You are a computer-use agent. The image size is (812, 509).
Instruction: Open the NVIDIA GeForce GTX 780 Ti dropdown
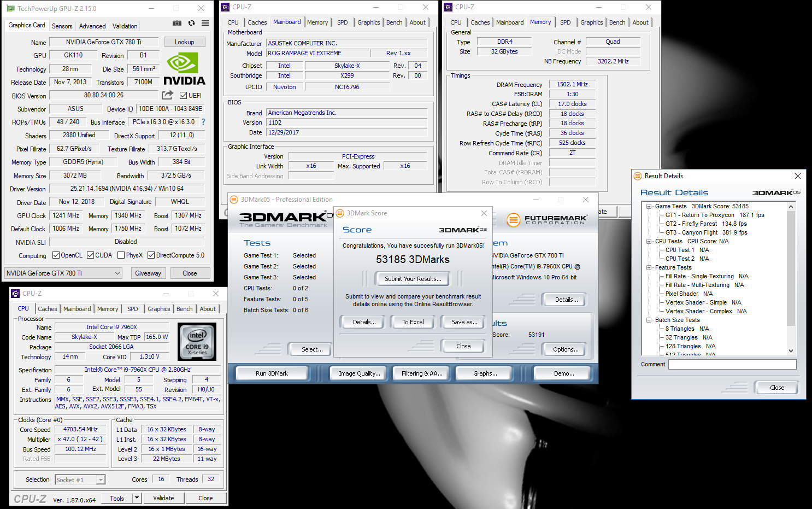tap(63, 273)
